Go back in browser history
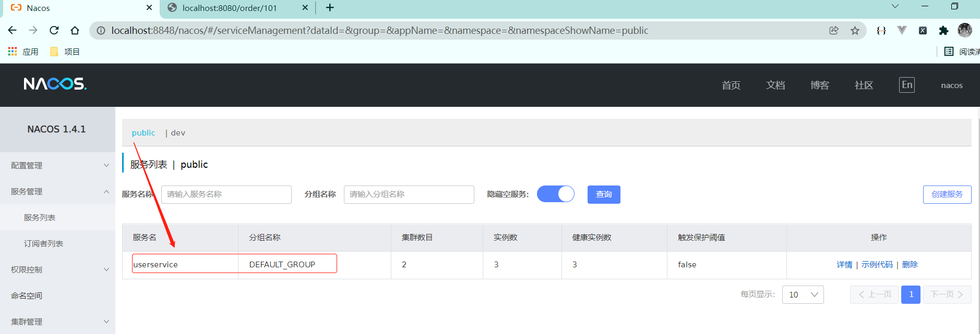The height and width of the screenshot is (334, 980). pos(13,30)
